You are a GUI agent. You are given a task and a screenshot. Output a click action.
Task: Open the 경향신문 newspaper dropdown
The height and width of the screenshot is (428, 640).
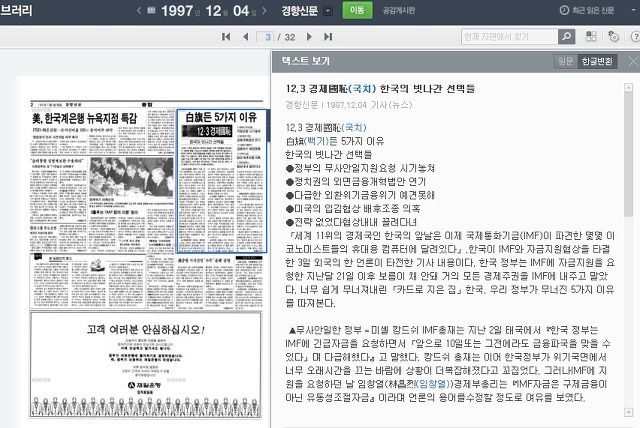pos(328,11)
